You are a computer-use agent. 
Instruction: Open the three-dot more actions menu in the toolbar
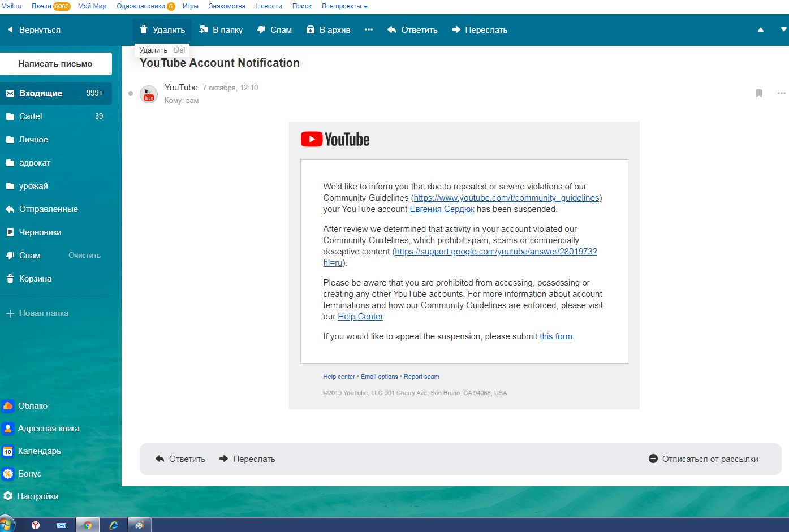369,29
